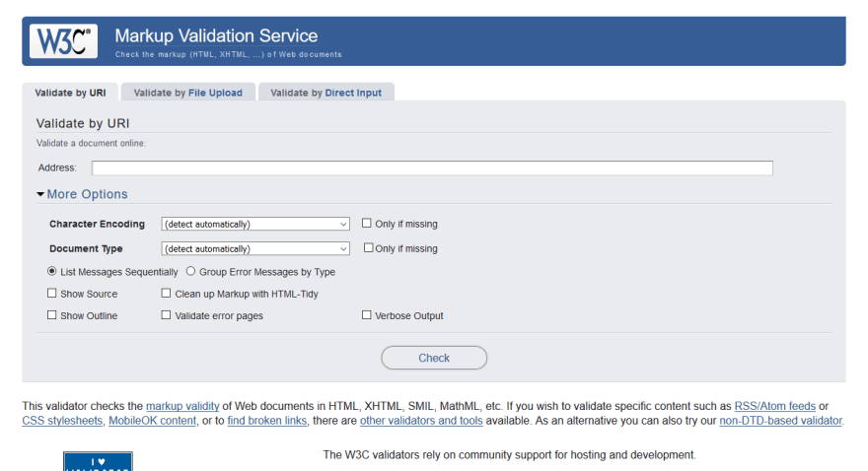Switch to Validate by Direct Input tab
The height and width of the screenshot is (471, 868).
326,93
